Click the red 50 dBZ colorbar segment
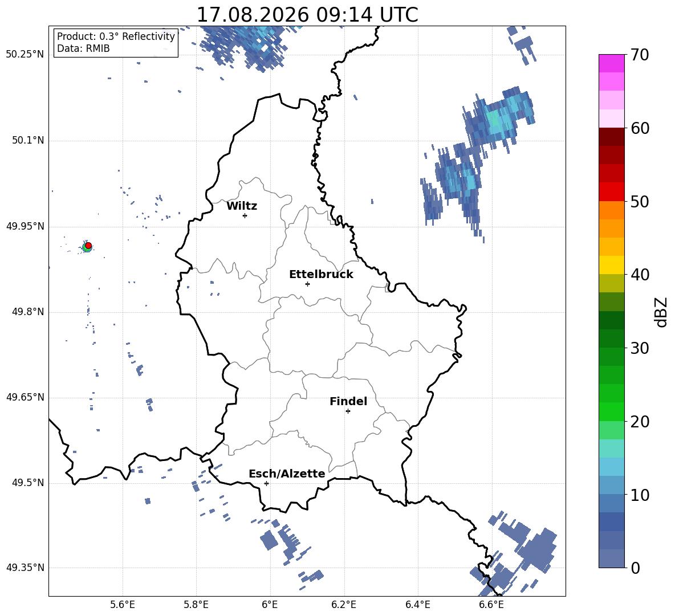This screenshot has width=675, height=616. pos(611,192)
